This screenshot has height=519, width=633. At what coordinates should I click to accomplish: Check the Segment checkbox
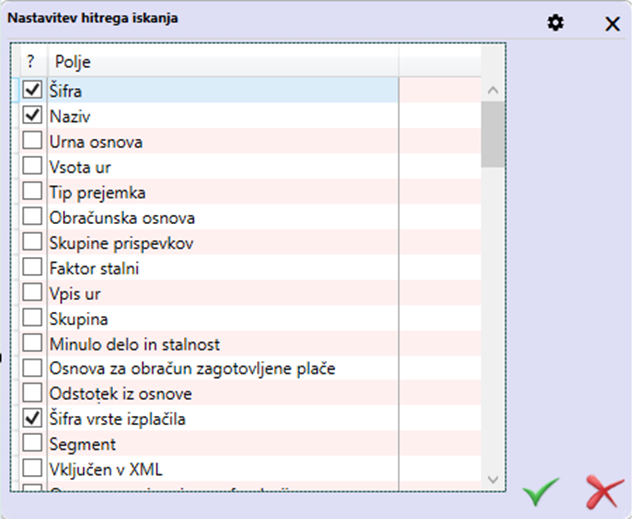32,444
